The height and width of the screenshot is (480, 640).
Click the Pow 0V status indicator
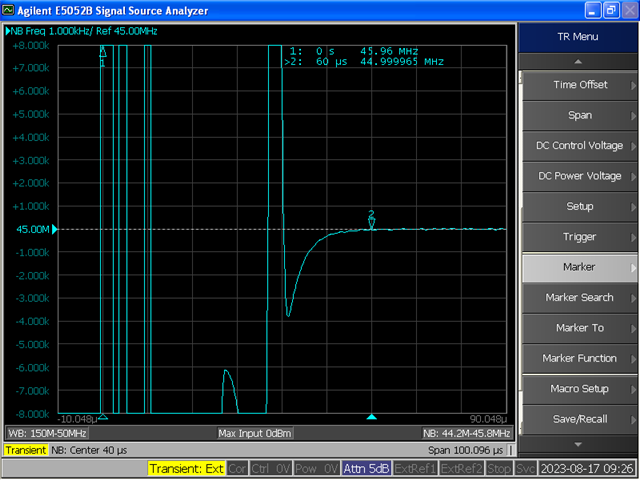[317, 469]
